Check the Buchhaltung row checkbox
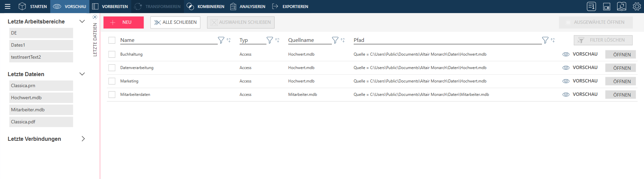Image resolution: width=644 pixels, height=179 pixels. [x=112, y=54]
